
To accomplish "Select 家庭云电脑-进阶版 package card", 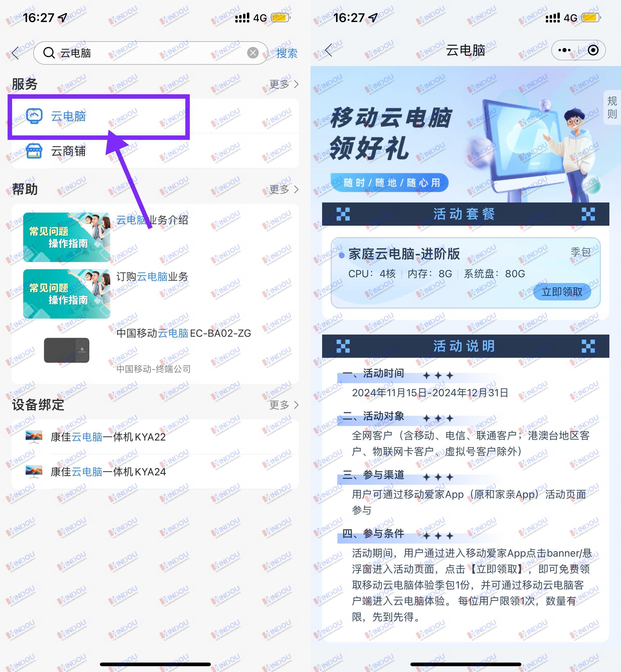I will pos(466,273).
